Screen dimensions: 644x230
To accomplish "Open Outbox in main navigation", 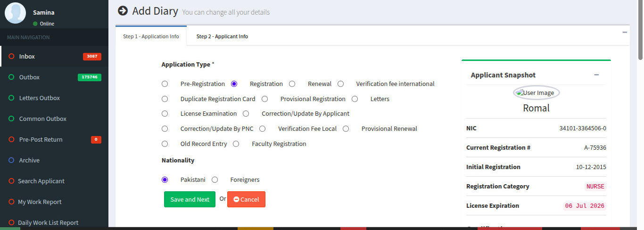I will pyautogui.click(x=54, y=77).
